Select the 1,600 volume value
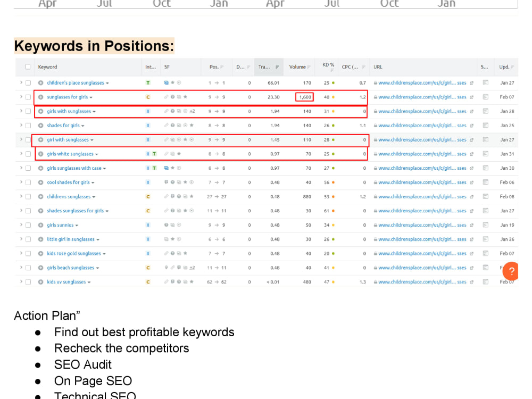The height and width of the screenshot is (399, 532). (305, 97)
